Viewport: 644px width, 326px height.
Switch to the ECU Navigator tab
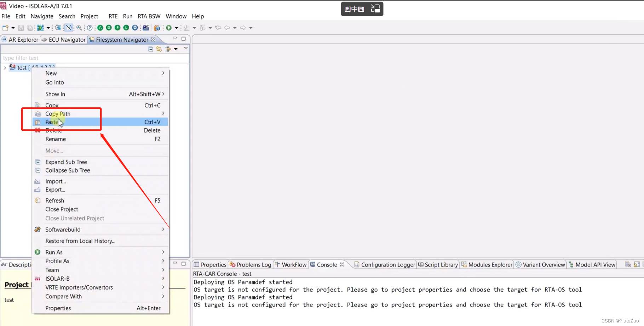tap(64, 40)
